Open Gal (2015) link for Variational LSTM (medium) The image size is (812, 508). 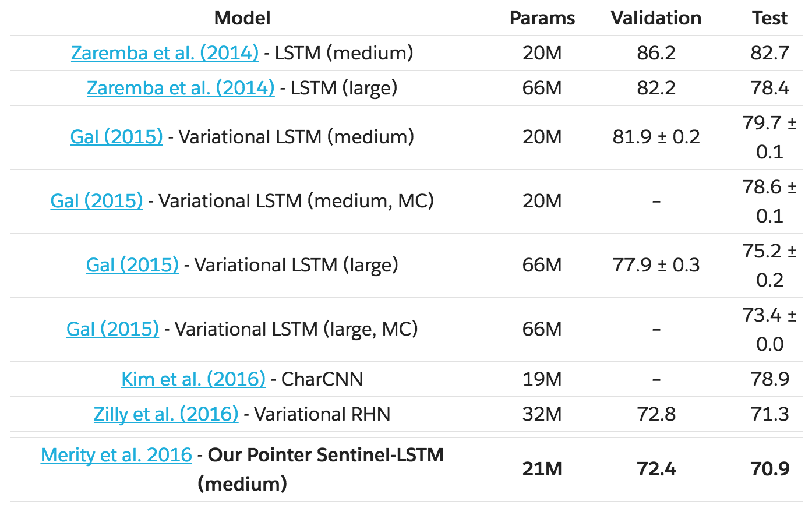[116, 137]
